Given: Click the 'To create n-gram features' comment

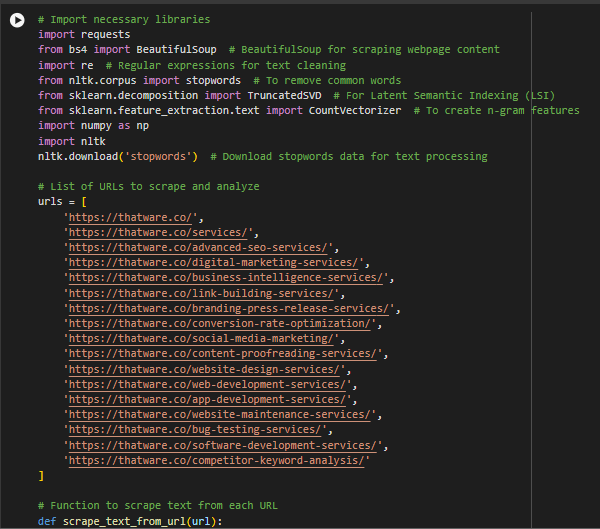Looking at the screenshot, I should pyautogui.click(x=497, y=110).
